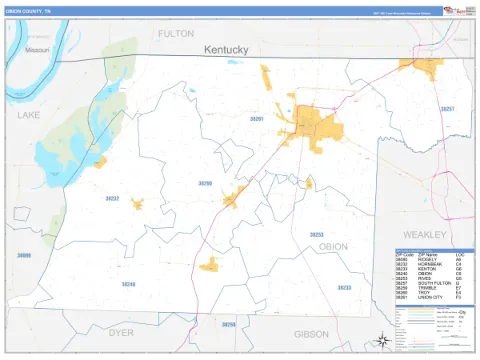Click ZIP code 38259 on the map
Image resolution: width=480 pixels, height=360 pixels.
[x=229, y=324]
